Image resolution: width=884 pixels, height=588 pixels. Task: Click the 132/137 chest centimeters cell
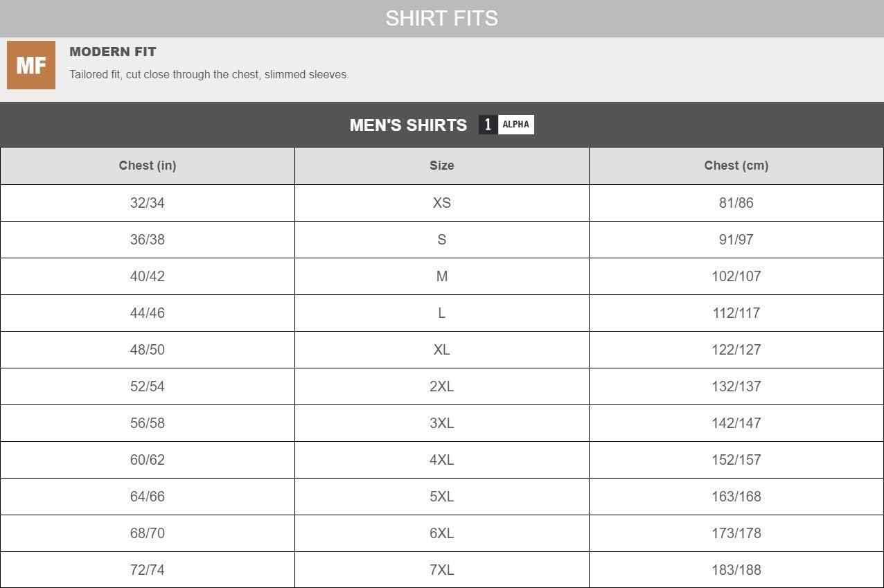736,386
